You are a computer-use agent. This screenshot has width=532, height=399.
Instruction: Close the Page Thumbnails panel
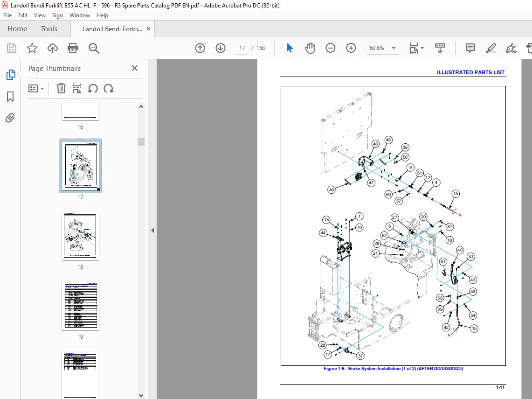coord(135,68)
